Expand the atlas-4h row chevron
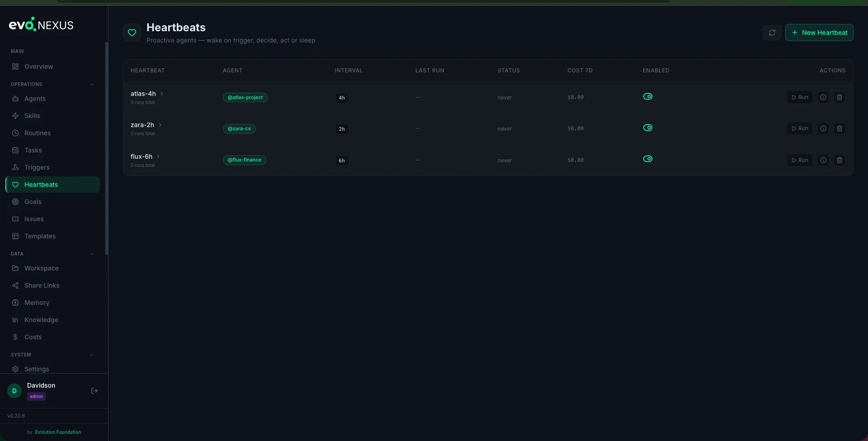The height and width of the screenshot is (441, 868). pyautogui.click(x=161, y=94)
